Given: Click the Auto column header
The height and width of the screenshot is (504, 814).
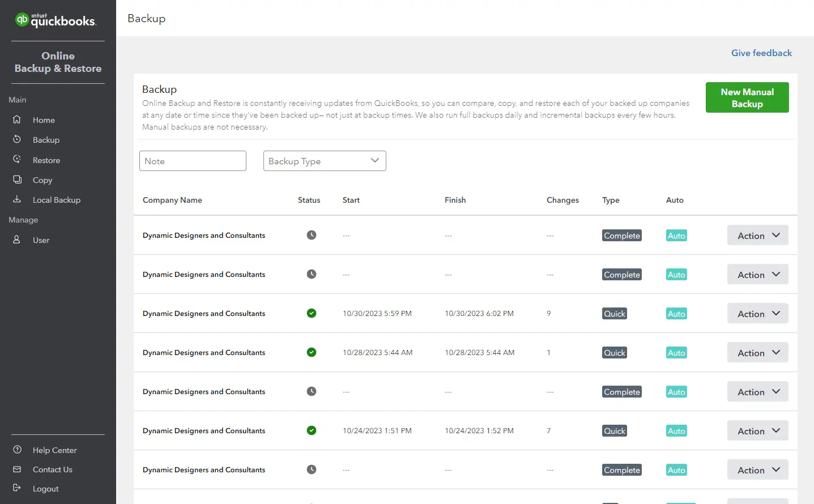Looking at the screenshot, I should point(675,200).
